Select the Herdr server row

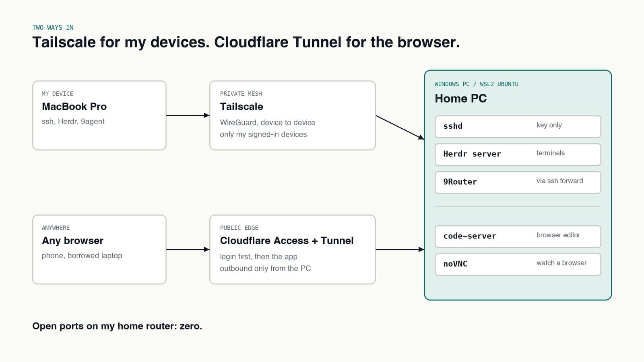tap(518, 154)
